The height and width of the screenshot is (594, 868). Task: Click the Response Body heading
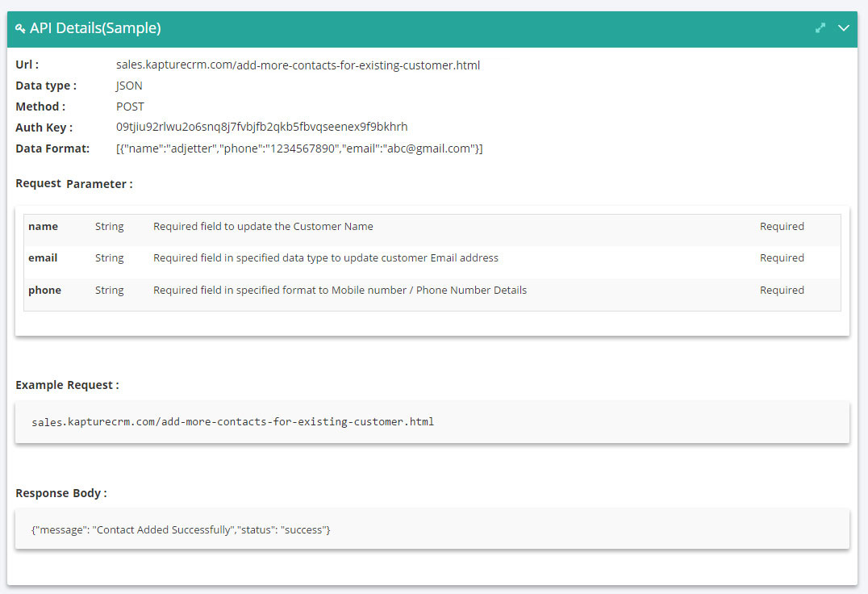point(61,493)
